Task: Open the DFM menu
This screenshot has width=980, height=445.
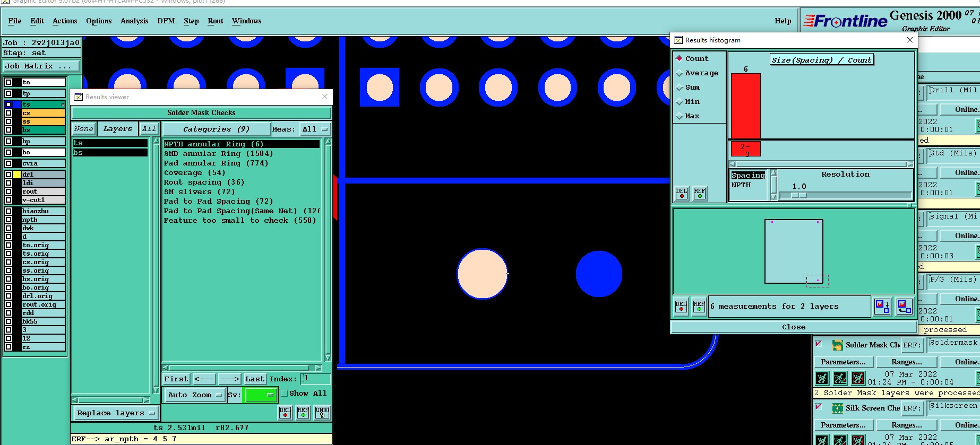Action: point(166,21)
